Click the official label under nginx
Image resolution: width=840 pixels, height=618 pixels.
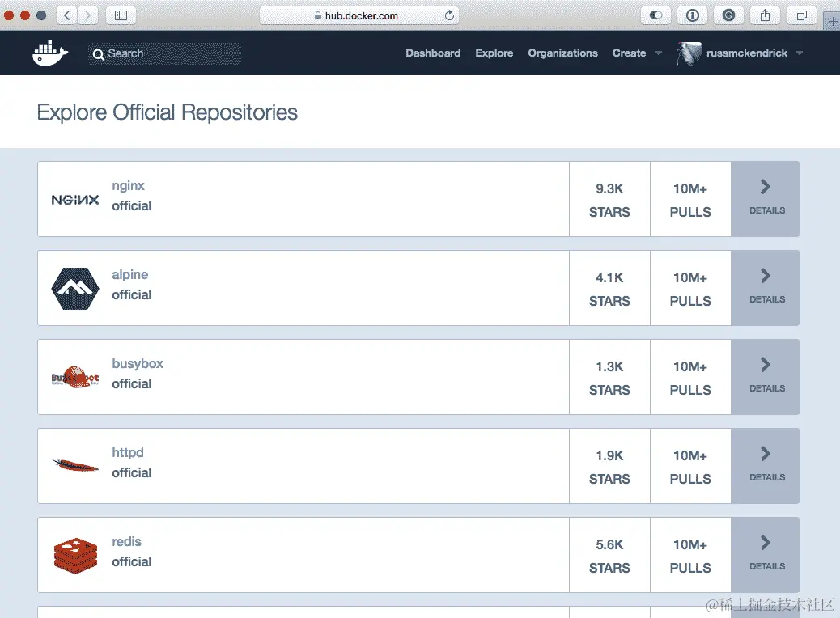[x=132, y=205]
